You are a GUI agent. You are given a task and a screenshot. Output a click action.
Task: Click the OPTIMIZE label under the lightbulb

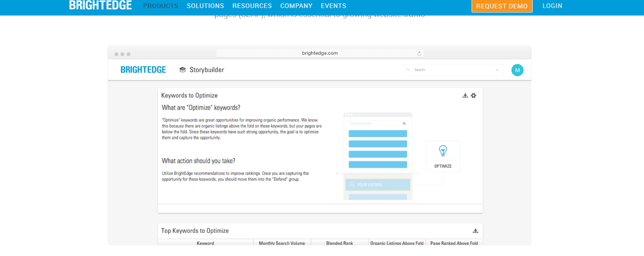pos(443,166)
